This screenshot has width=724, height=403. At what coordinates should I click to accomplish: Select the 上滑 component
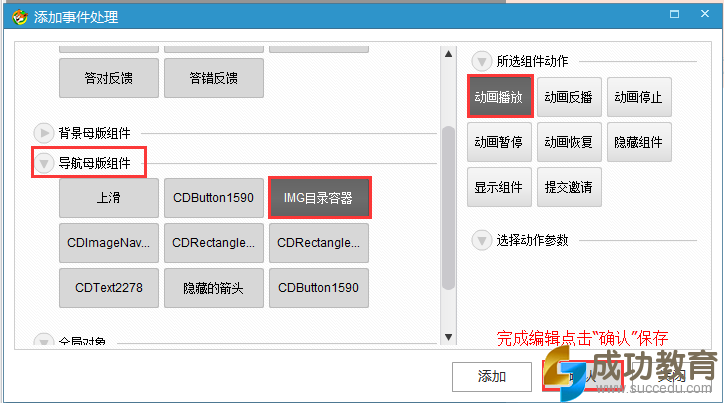(109, 198)
